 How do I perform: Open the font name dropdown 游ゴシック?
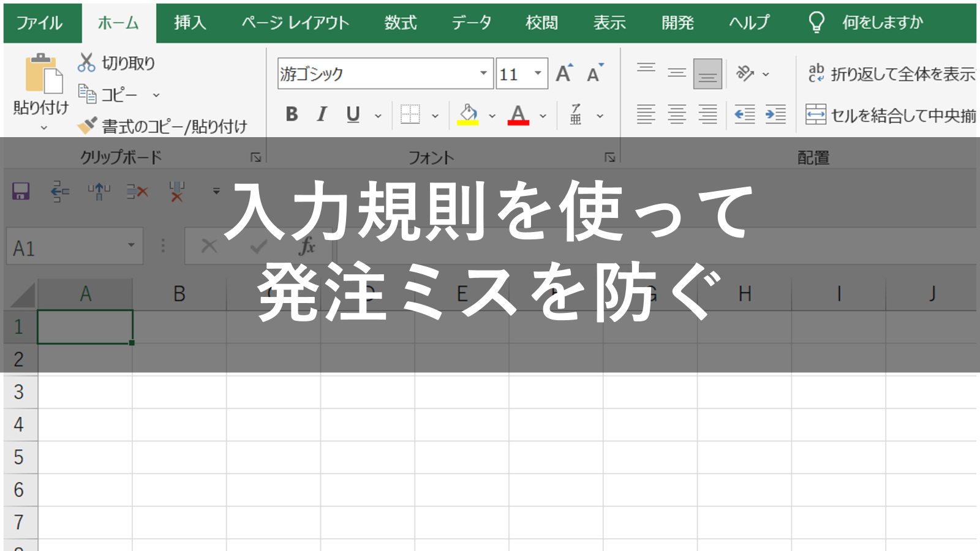tap(483, 73)
